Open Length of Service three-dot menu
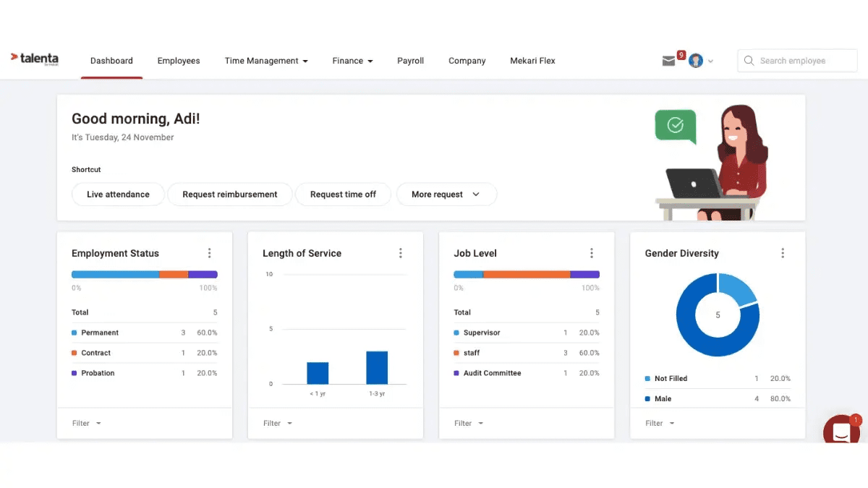868x488 pixels. click(401, 253)
